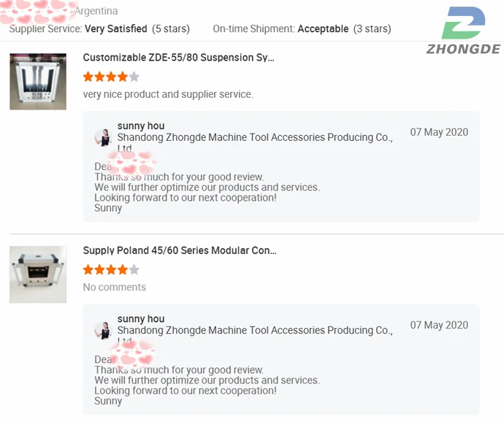The image size is (504, 425).
Task: Open the Customizable ZDE-55/80 Suspension product title
Action: [x=179, y=58]
